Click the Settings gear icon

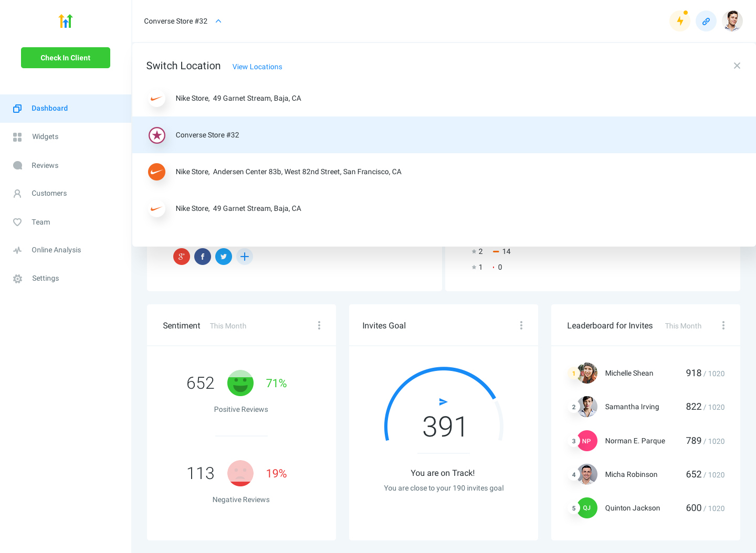[17, 279]
